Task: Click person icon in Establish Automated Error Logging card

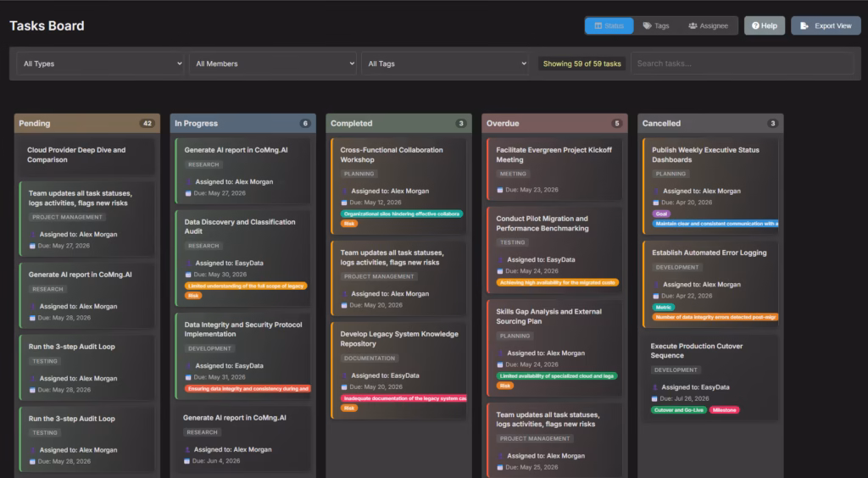Action: pyautogui.click(x=656, y=285)
